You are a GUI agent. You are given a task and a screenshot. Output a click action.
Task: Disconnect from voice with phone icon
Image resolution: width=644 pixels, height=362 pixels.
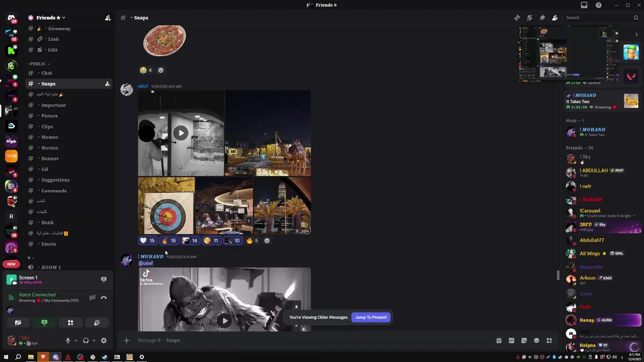[x=104, y=298]
